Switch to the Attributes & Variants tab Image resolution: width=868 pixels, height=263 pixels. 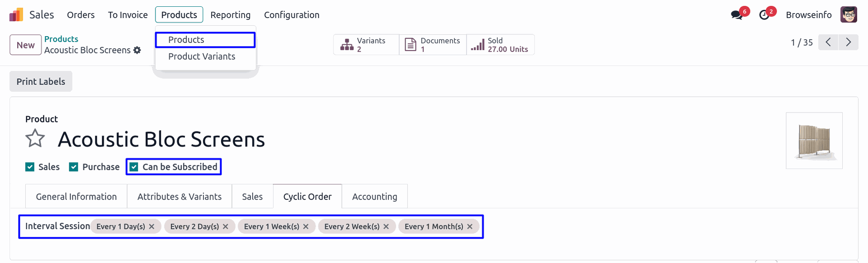coord(179,197)
